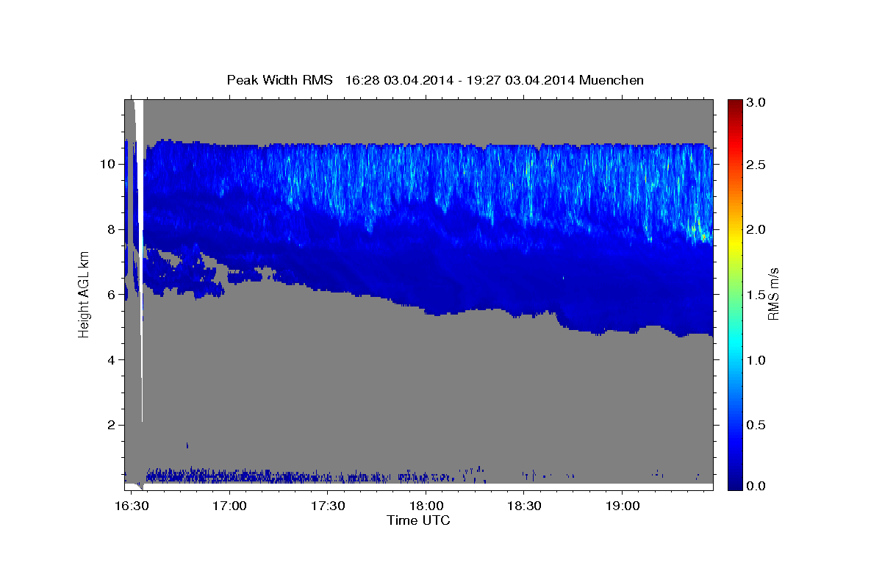This screenshot has height=588, width=882.
Task: Click the colorbar value 3.0
Action: [757, 103]
